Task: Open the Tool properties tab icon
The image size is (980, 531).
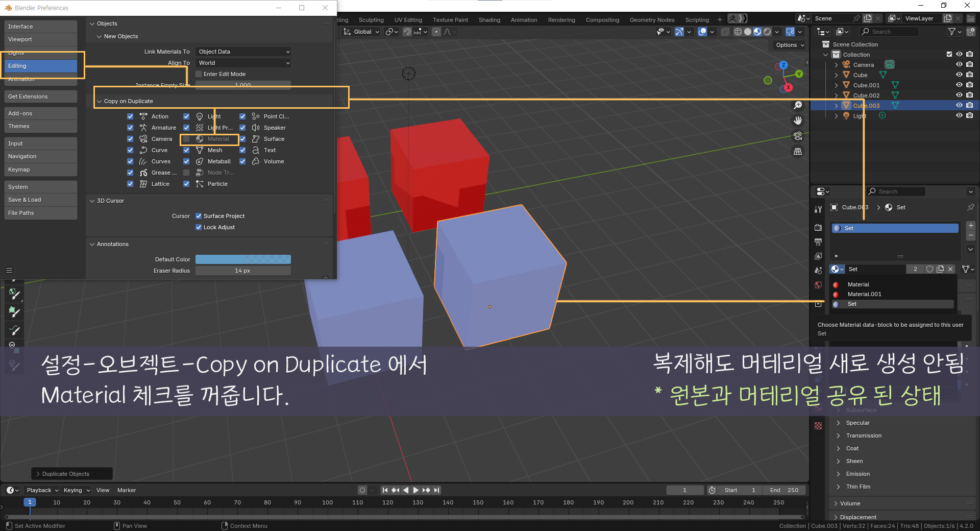Action: click(818, 209)
